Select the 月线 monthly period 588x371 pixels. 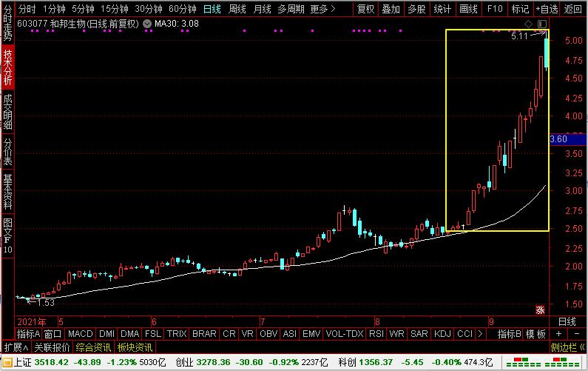point(262,9)
